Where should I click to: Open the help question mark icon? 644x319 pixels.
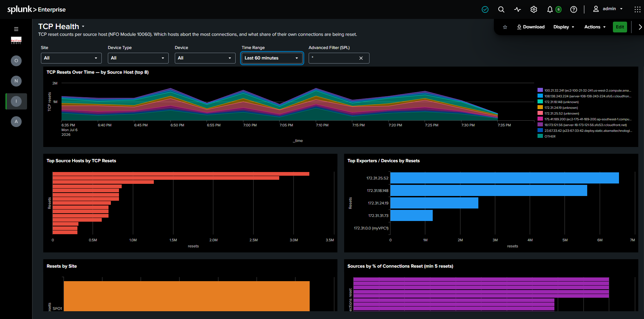click(x=574, y=9)
